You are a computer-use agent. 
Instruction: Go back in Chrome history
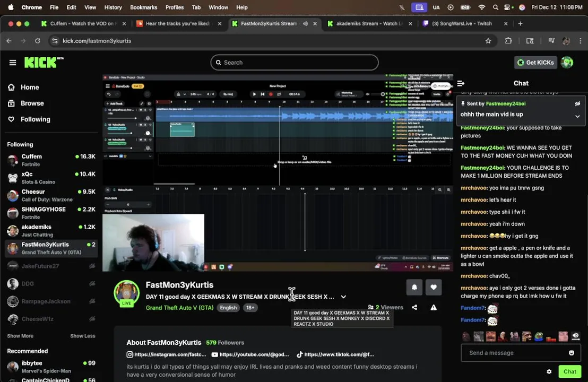pyautogui.click(x=9, y=41)
